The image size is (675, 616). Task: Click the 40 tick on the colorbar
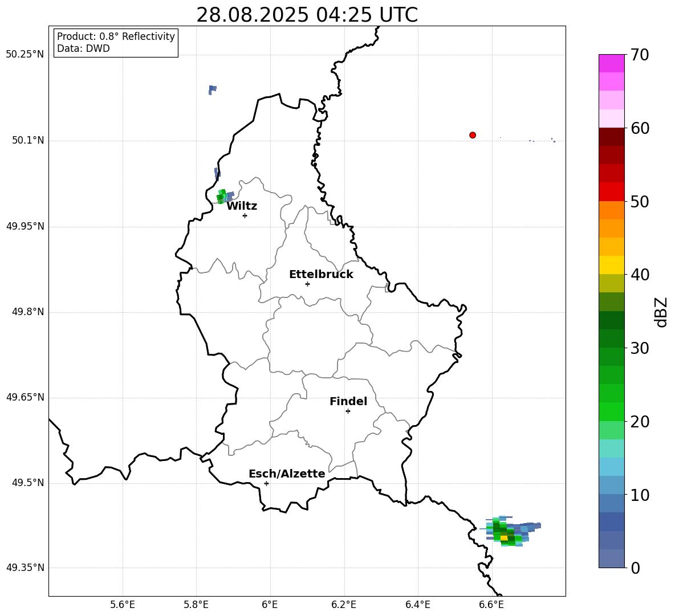tap(640, 275)
